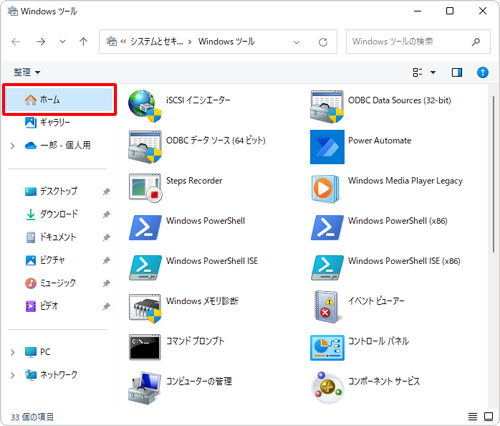Switch to details view in status bar
Image resolution: width=500 pixels, height=426 pixels.
click(472, 416)
